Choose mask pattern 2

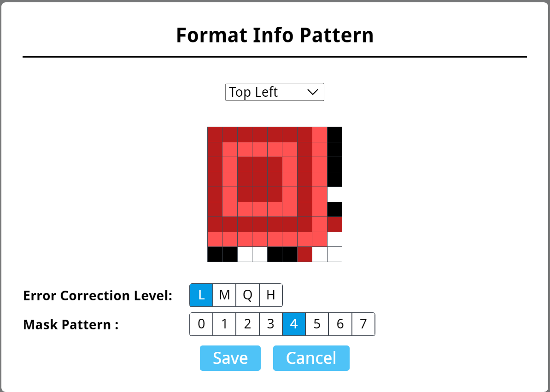click(x=247, y=324)
